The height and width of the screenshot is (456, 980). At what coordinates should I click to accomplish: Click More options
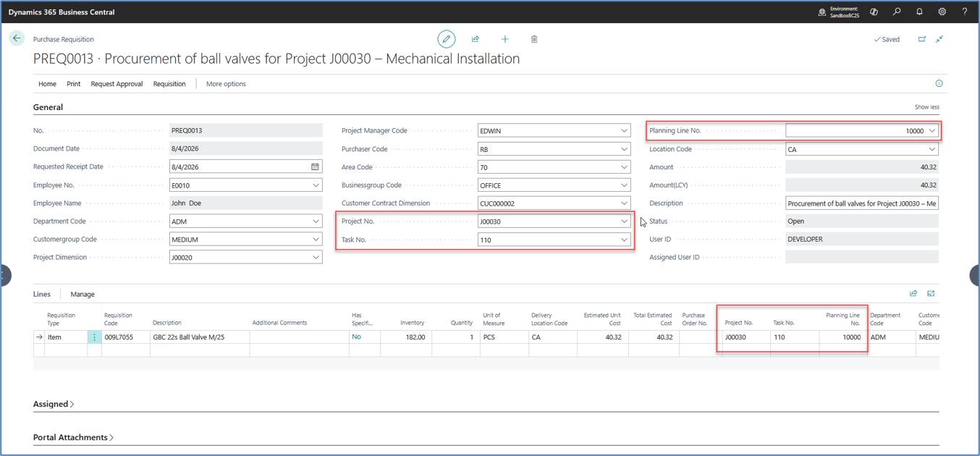coord(226,84)
